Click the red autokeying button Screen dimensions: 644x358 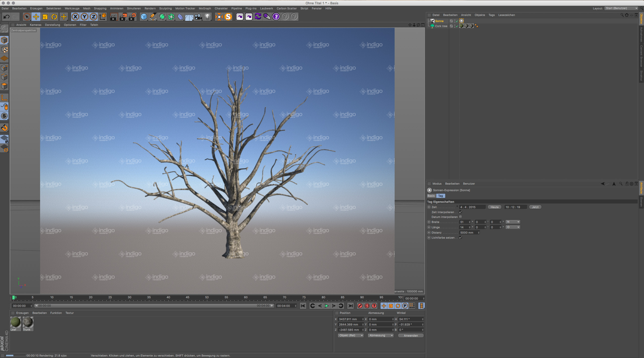coord(367,306)
